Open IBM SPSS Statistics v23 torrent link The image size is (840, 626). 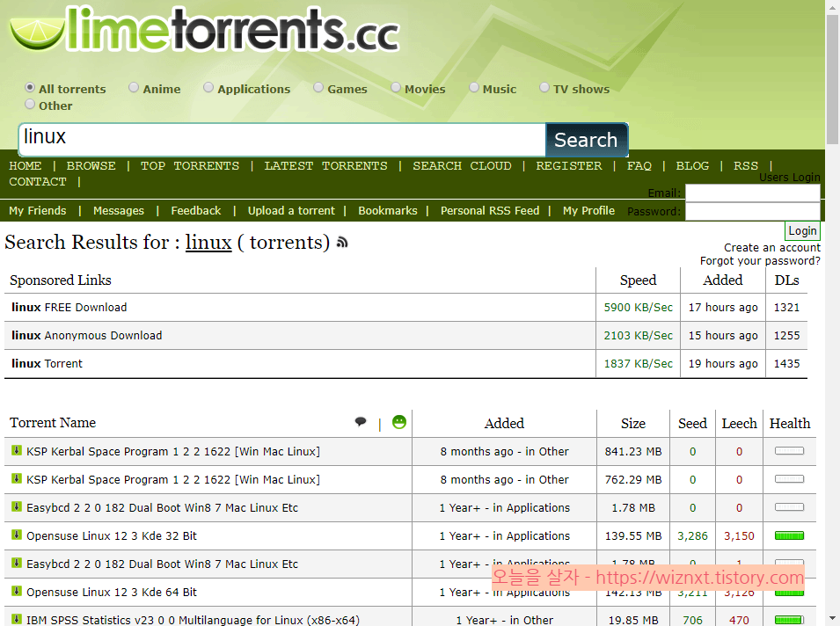click(x=193, y=620)
